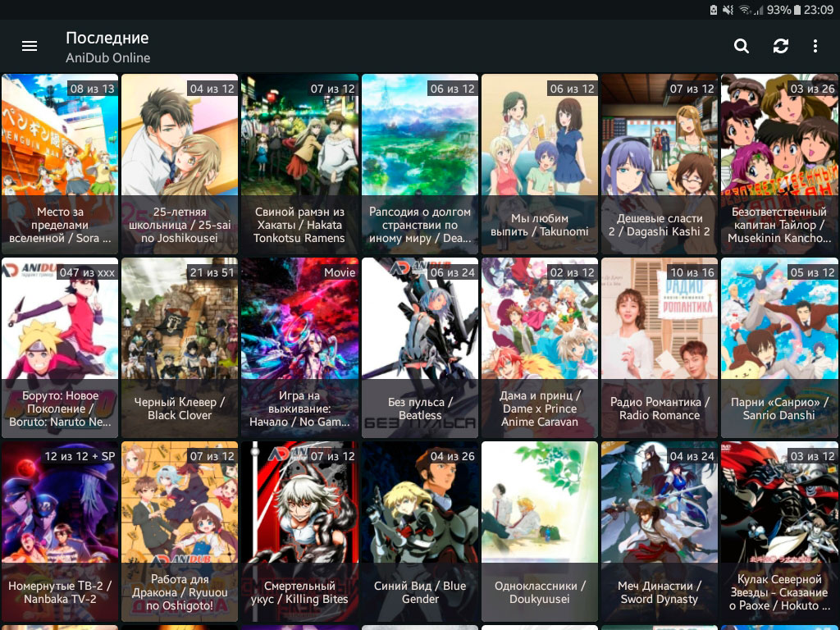
Task: Tap the Wi-Fi signal status icon
Action: click(x=744, y=10)
